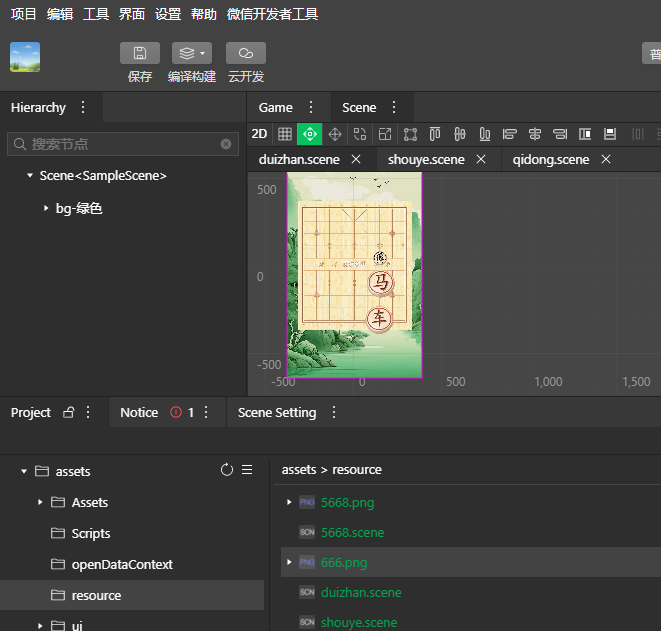This screenshot has height=631, width=661.
Task: Open the 工具 menu
Action: tap(96, 14)
